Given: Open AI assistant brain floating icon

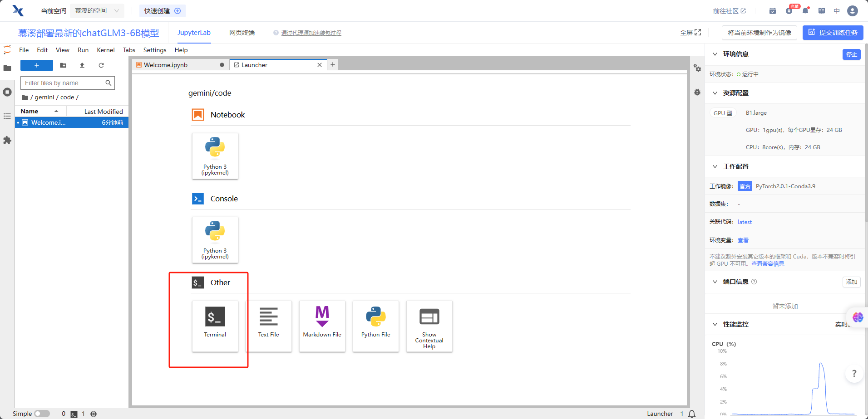Looking at the screenshot, I should click(858, 317).
